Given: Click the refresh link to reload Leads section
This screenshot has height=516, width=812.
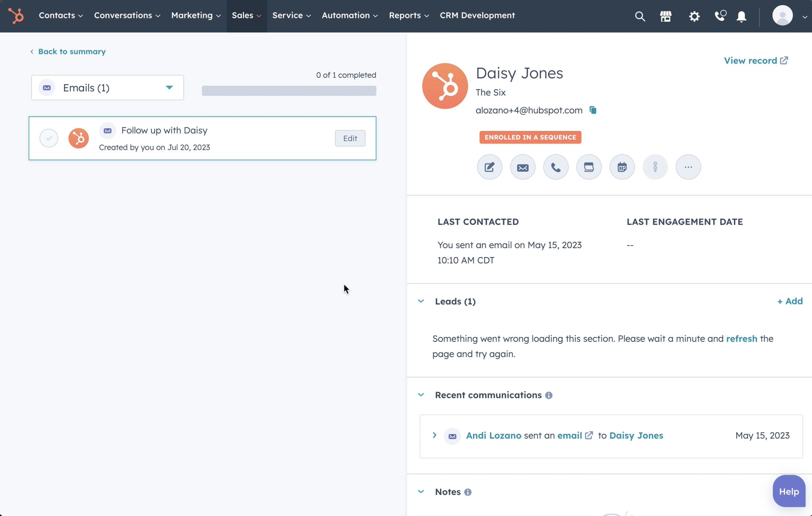Looking at the screenshot, I should click(x=742, y=338).
